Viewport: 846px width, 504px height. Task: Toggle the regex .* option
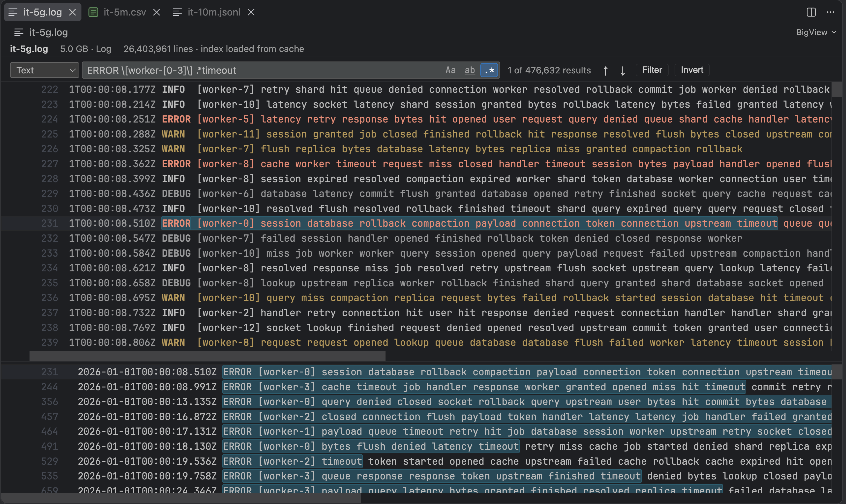point(489,70)
